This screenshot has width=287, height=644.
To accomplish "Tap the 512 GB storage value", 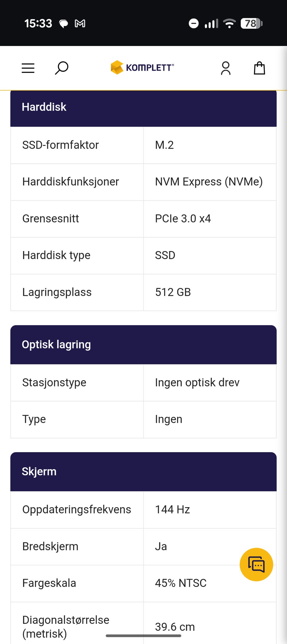I will tap(173, 292).
